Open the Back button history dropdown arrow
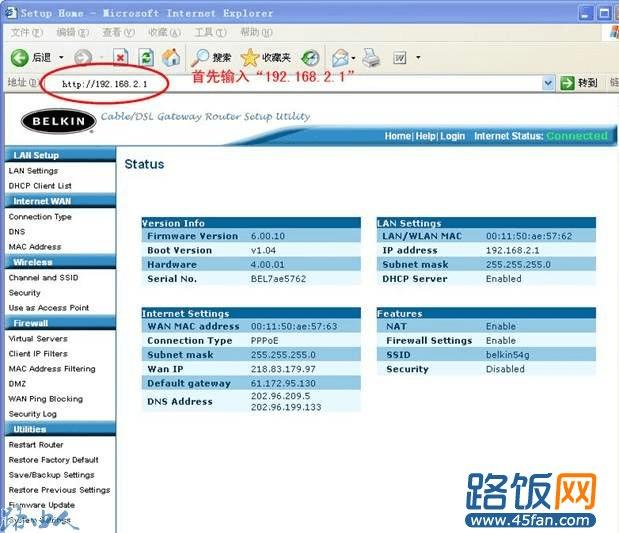 coord(61,58)
